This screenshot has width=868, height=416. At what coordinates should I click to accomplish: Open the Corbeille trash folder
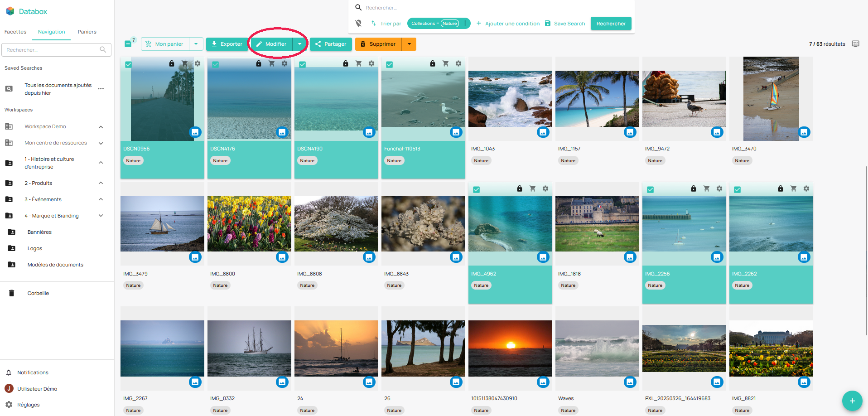(x=38, y=293)
